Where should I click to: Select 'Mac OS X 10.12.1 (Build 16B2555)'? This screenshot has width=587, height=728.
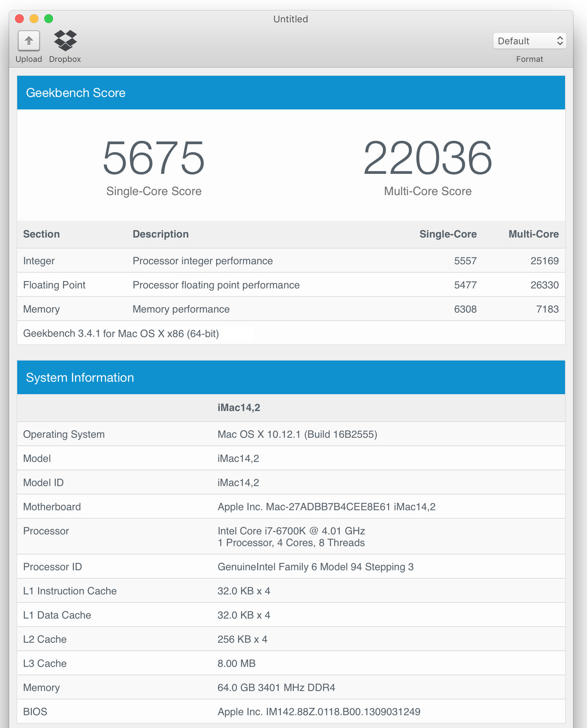[x=297, y=434]
